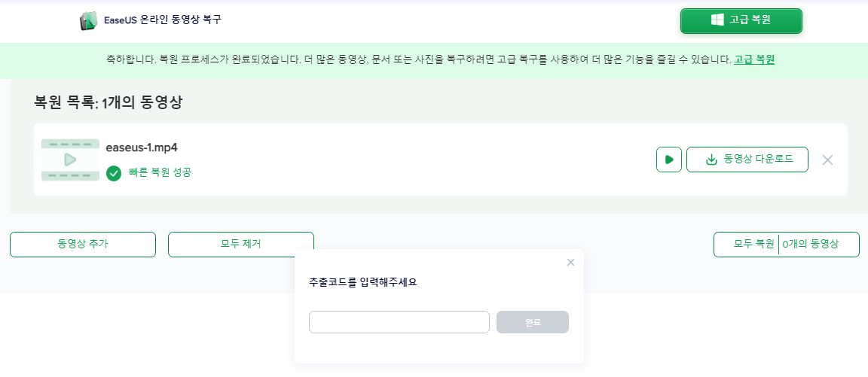Focus the extraction code input field

(x=399, y=322)
